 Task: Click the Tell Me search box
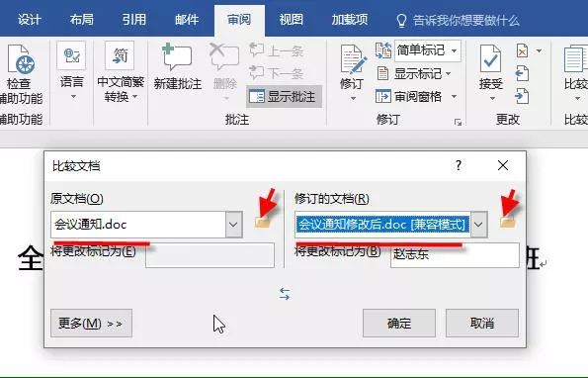[x=459, y=20]
